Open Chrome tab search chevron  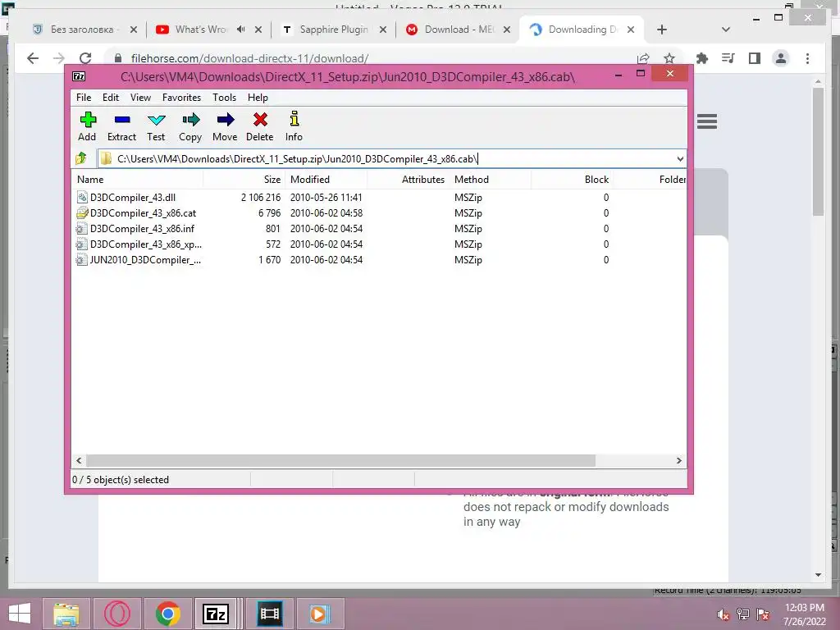(726, 30)
